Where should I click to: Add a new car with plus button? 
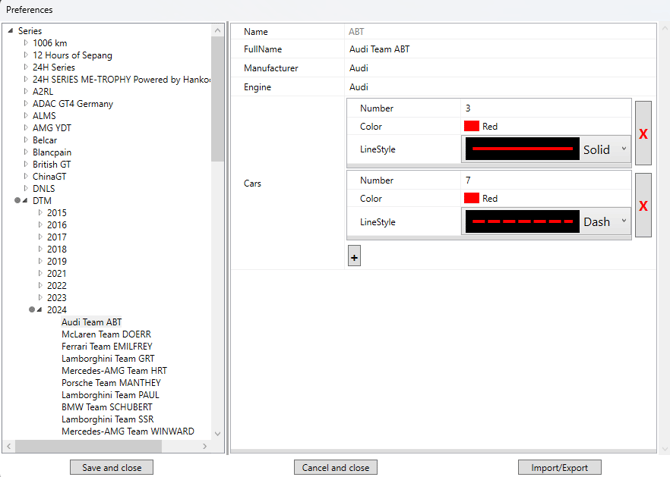(x=354, y=256)
